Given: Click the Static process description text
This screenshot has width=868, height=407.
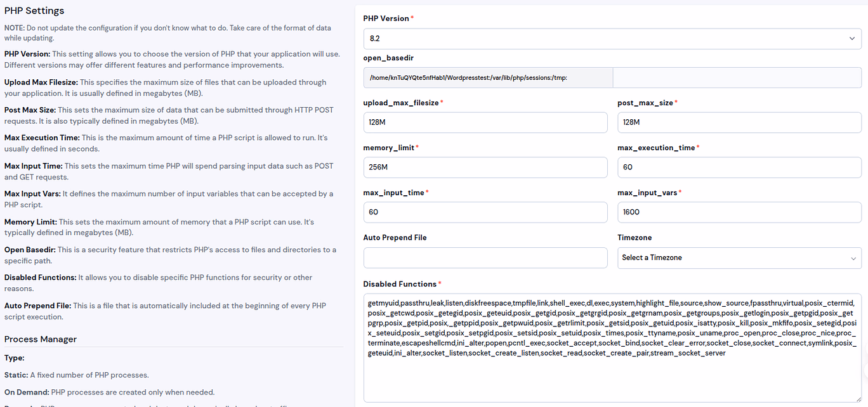Looking at the screenshot, I should pyautogui.click(x=77, y=375).
